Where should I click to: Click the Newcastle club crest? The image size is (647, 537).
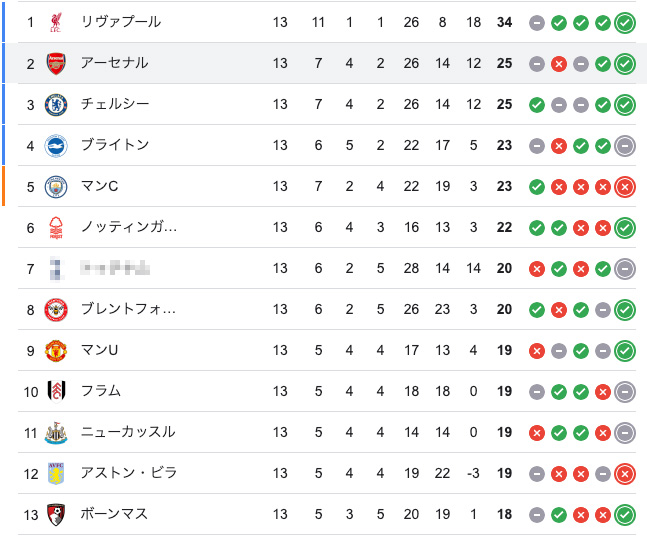[x=56, y=433]
